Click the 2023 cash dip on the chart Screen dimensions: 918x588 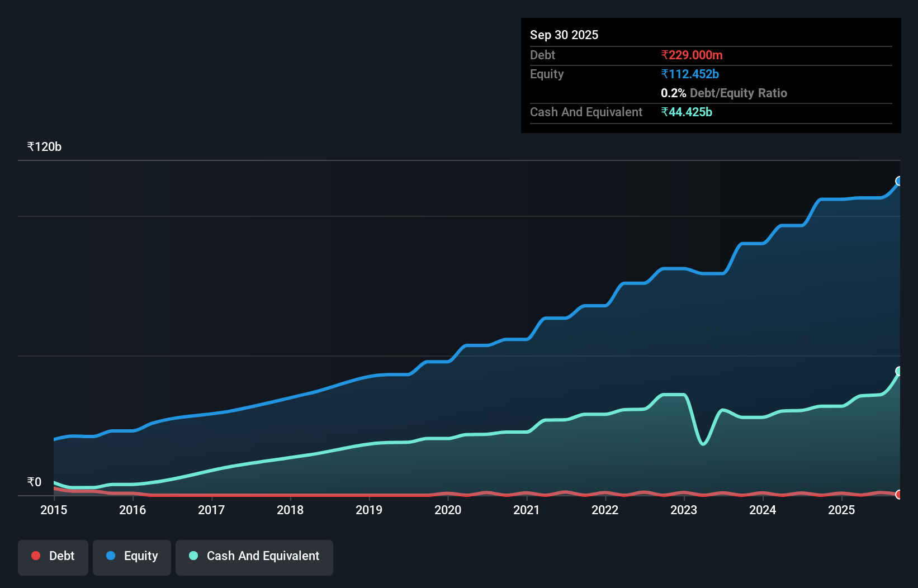702,444
